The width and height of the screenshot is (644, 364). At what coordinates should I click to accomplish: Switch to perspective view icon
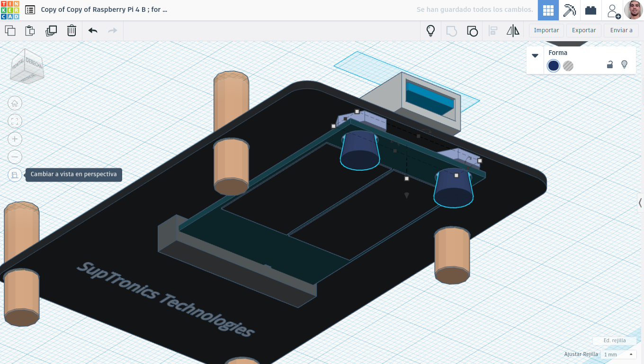tap(15, 175)
